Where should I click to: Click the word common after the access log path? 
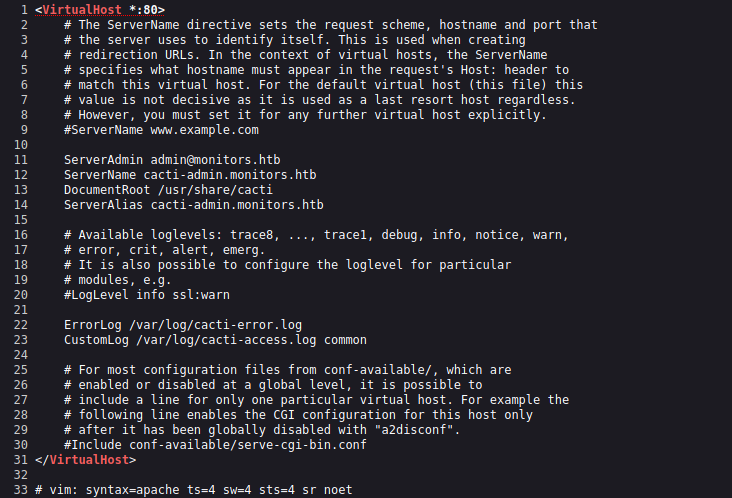click(x=345, y=340)
